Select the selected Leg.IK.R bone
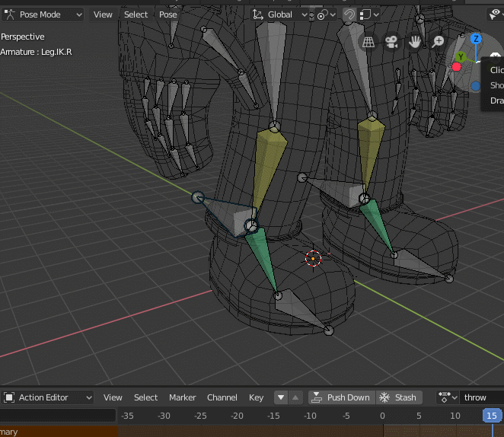The width and height of the screenshot is (504, 437). pyautogui.click(x=230, y=215)
